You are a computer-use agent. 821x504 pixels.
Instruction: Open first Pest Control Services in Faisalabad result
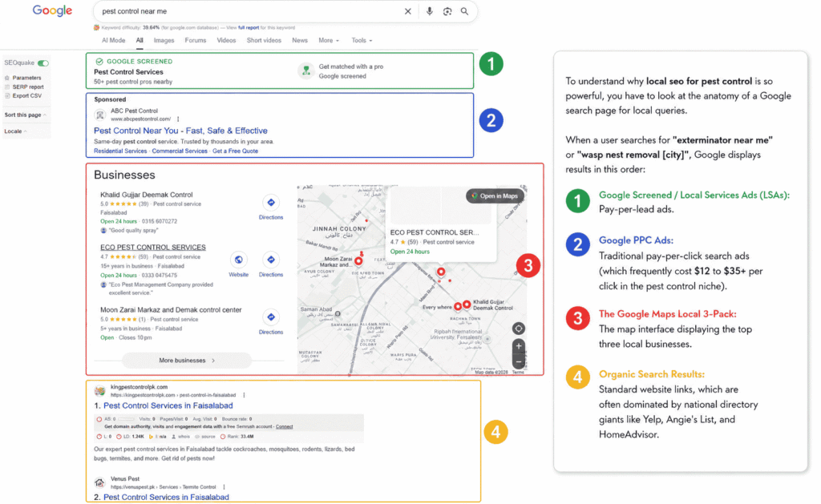pos(168,405)
